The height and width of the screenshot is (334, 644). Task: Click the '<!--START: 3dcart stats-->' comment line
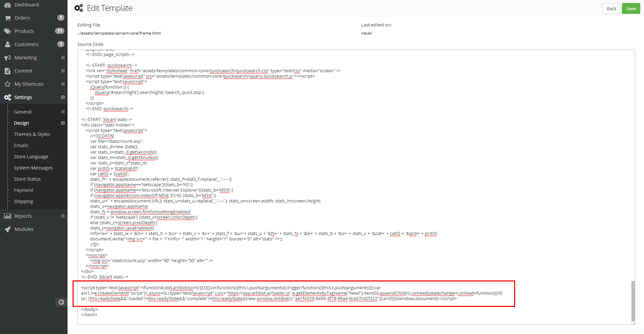click(106, 119)
